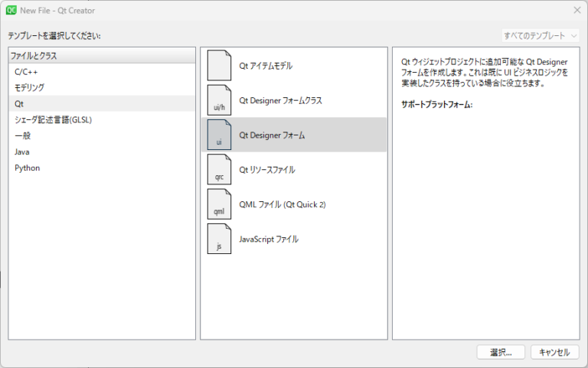Select the Java category

click(22, 151)
